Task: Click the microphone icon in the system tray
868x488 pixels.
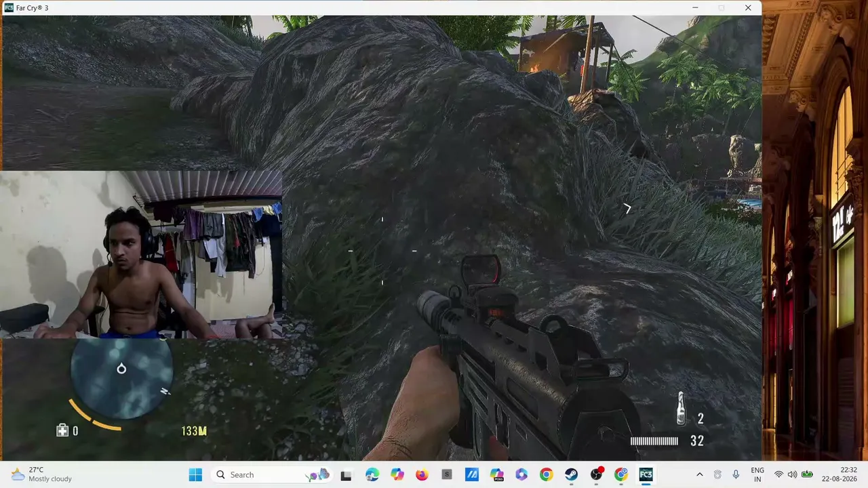Action: coord(736,474)
